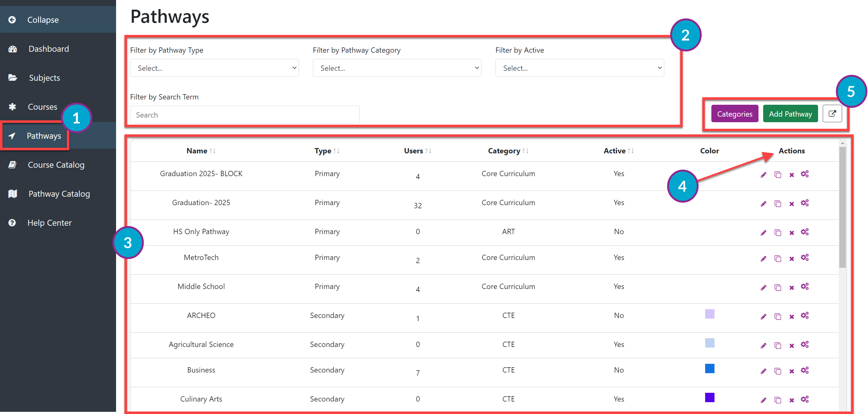Viewport: 868px width, 414px height.
Task: Click the Business blue color swatch
Action: [710, 368]
